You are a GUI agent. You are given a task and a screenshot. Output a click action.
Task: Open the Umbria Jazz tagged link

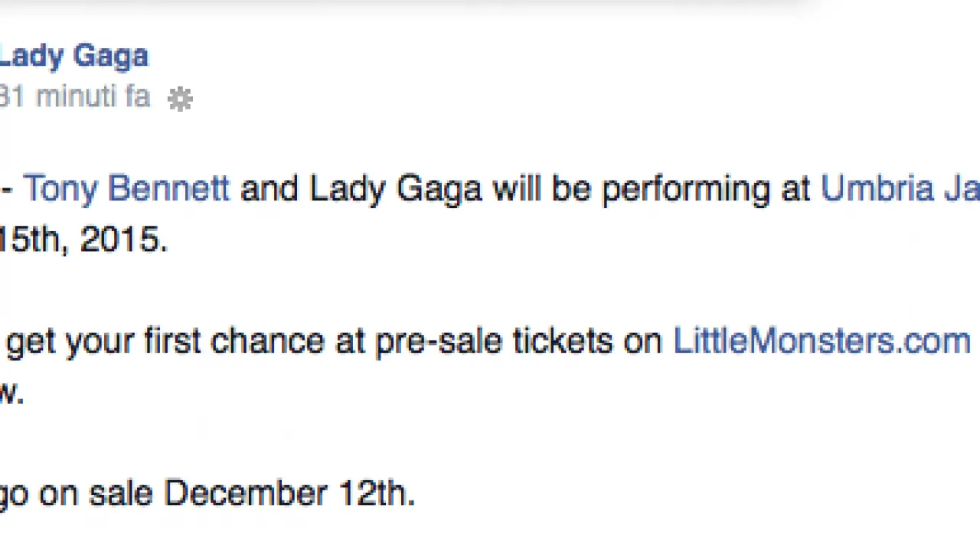(x=900, y=189)
